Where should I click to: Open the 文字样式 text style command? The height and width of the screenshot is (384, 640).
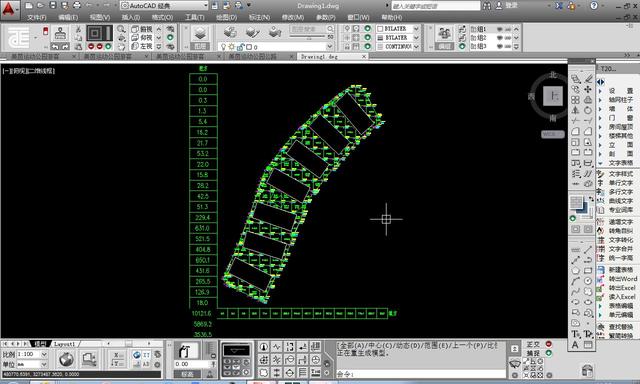[x=620, y=174]
